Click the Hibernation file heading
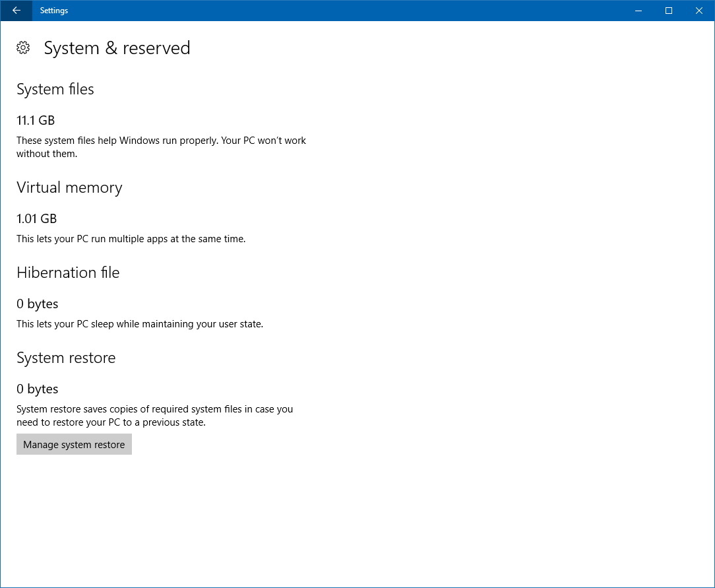 (68, 273)
